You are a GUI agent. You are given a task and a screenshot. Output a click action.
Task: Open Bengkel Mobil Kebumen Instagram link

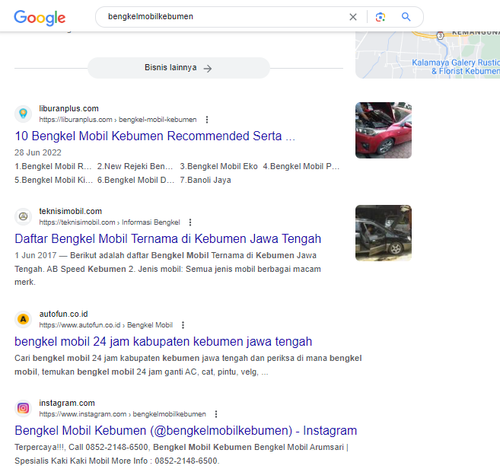[x=186, y=431]
